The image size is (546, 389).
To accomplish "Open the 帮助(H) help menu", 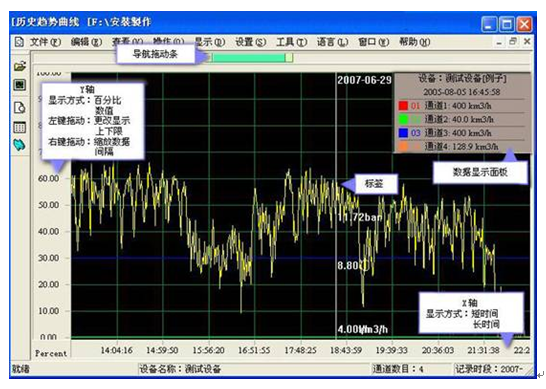I will pyautogui.click(x=414, y=42).
